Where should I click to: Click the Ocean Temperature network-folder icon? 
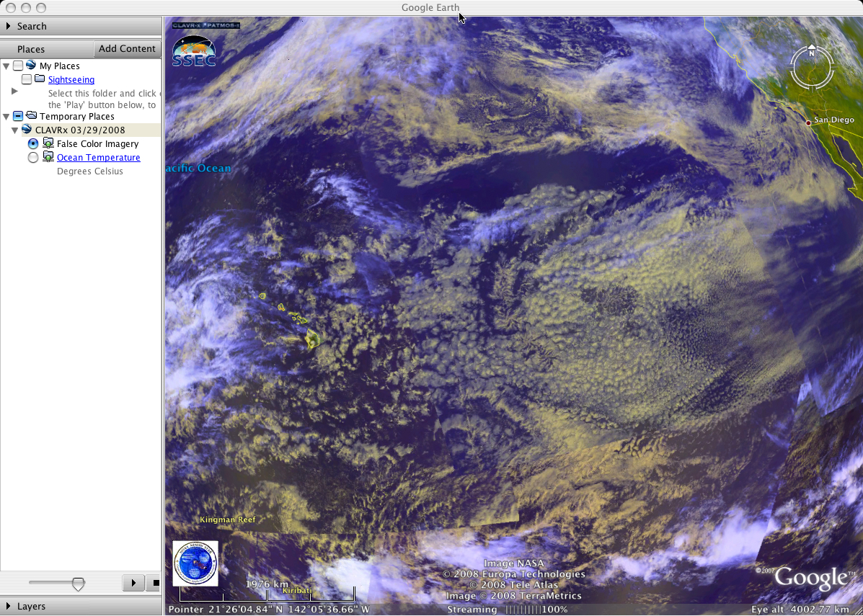[48, 157]
